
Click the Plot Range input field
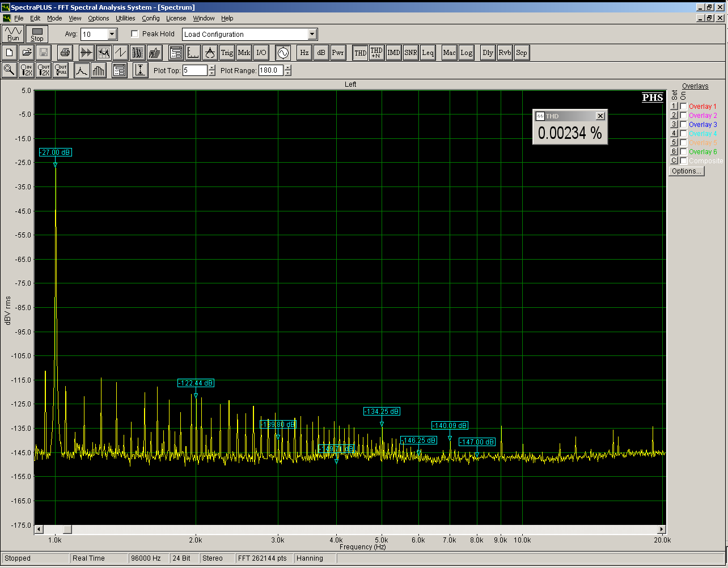pyautogui.click(x=271, y=70)
